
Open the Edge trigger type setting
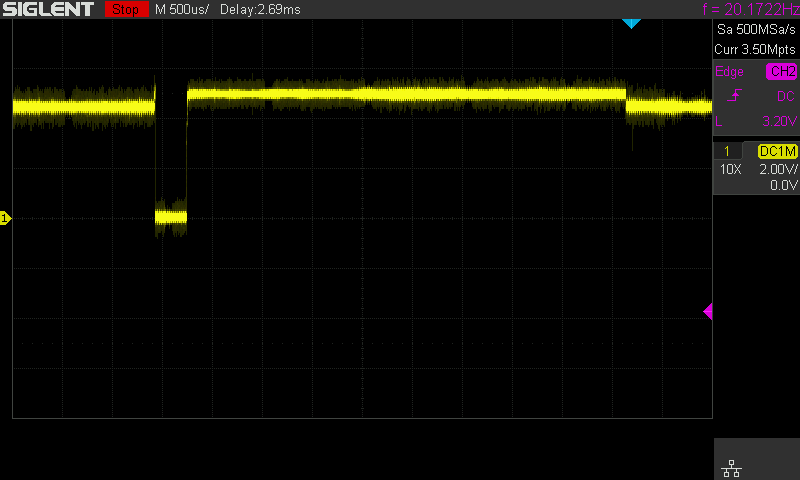pos(729,72)
